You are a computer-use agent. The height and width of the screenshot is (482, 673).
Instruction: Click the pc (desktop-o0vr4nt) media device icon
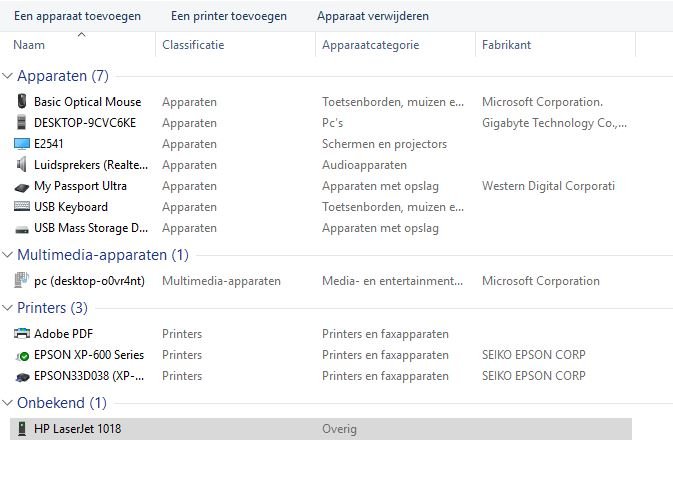pos(21,280)
